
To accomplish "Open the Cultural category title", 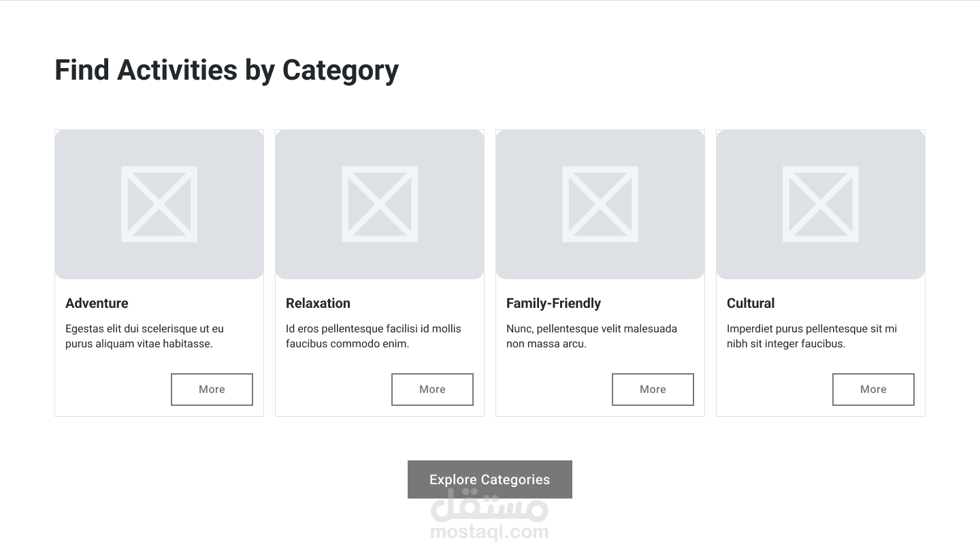I will click(x=751, y=303).
